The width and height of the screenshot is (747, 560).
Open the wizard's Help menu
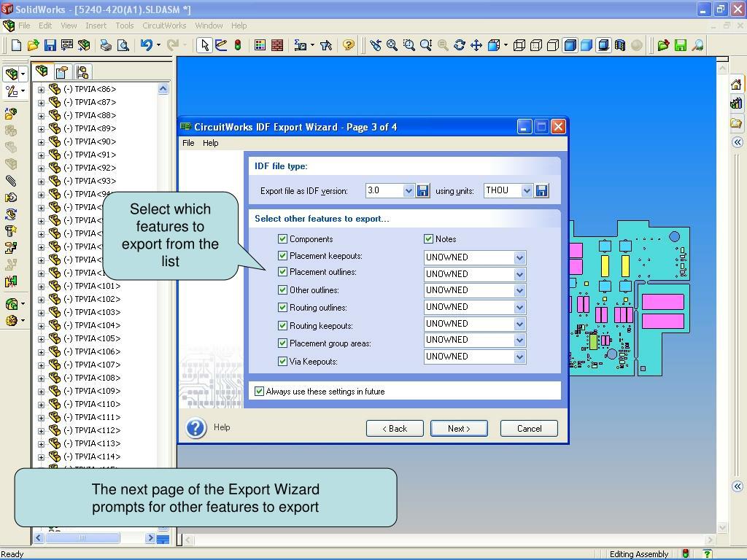(x=210, y=143)
